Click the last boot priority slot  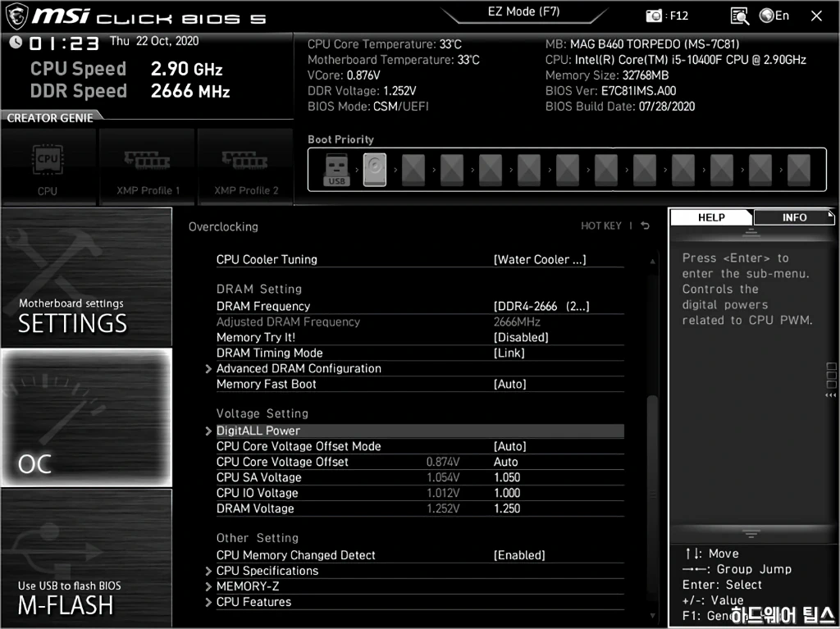click(x=799, y=170)
